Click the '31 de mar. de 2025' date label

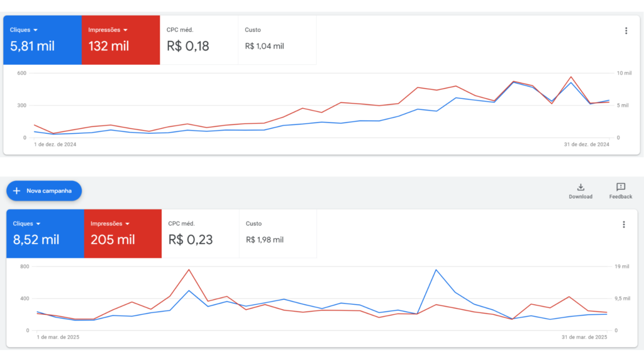(584, 337)
